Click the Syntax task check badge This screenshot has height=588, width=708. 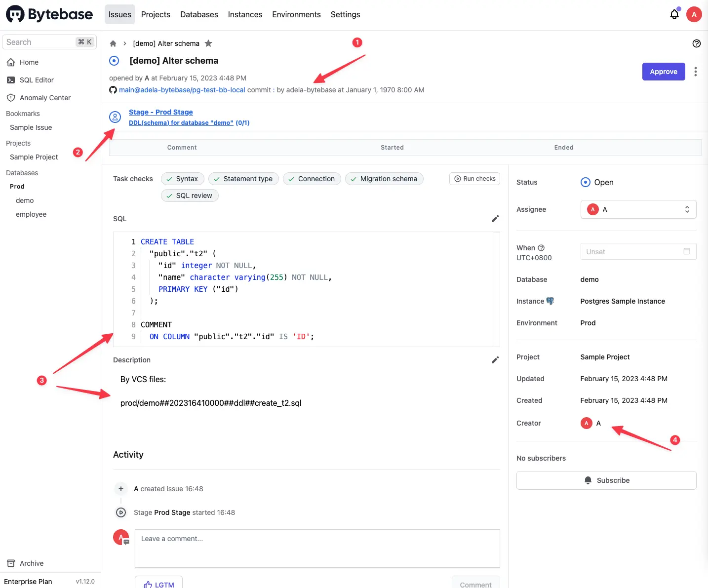point(183,179)
